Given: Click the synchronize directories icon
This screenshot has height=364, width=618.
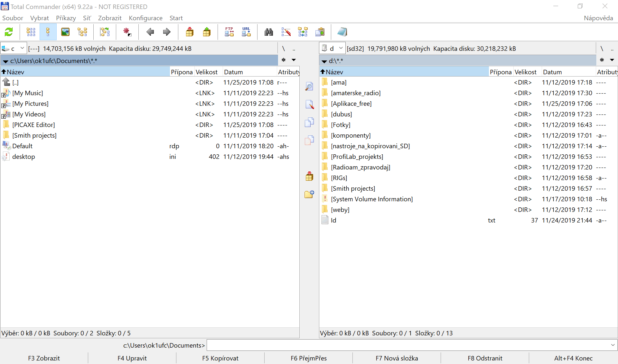Looking at the screenshot, I should (x=303, y=32).
